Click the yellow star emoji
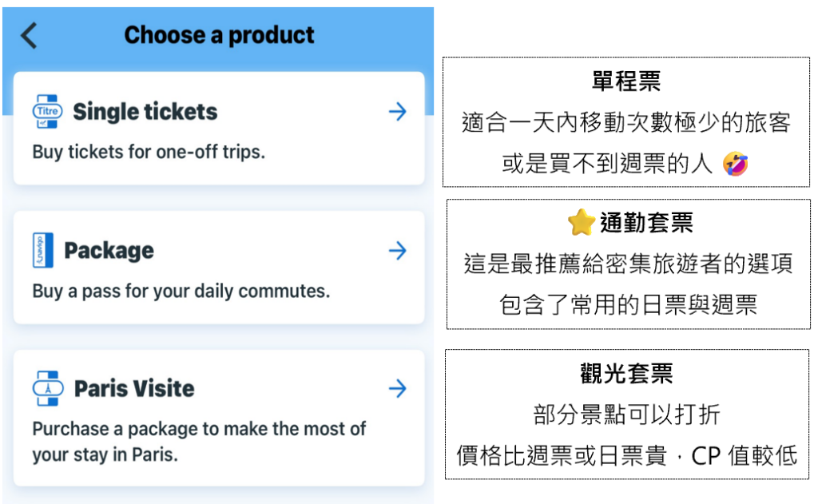The width and height of the screenshot is (818, 504). pyautogui.click(x=581, y=222)
